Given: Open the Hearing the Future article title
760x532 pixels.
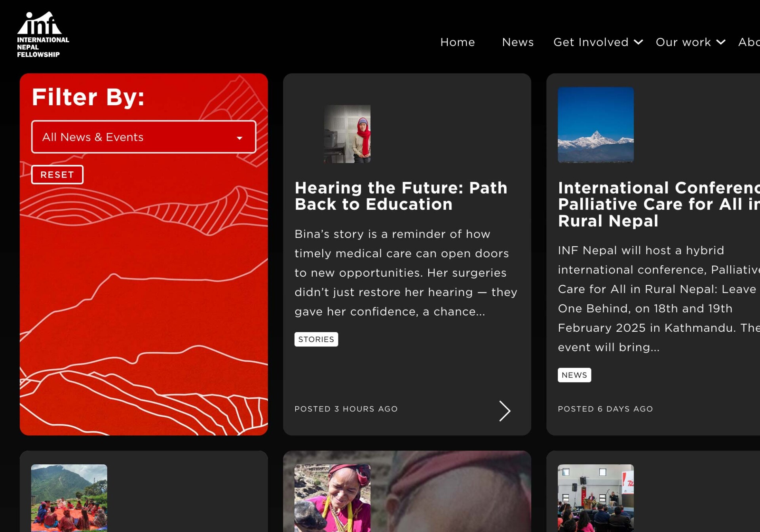Looking at the screenshot, I should [401, 196].
